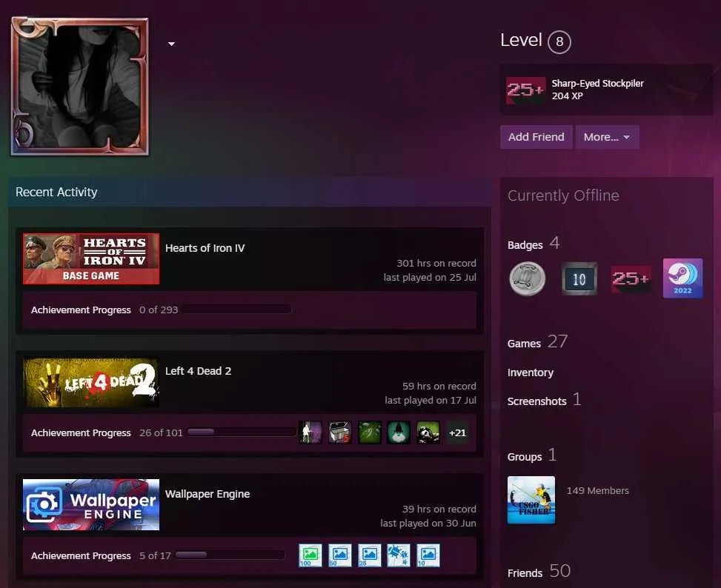Open the Wallpaper Engine 100 achievement icon

[x=310, y=555]
